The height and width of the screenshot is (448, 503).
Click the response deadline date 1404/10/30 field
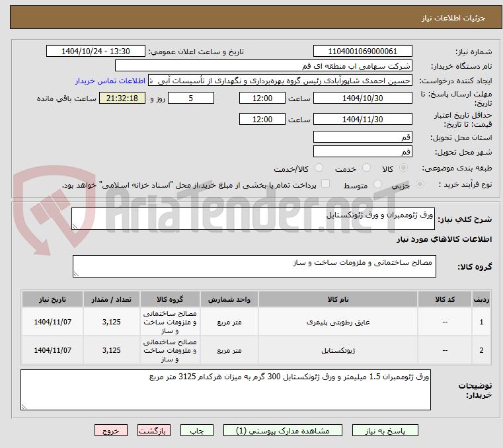[362, 98]
